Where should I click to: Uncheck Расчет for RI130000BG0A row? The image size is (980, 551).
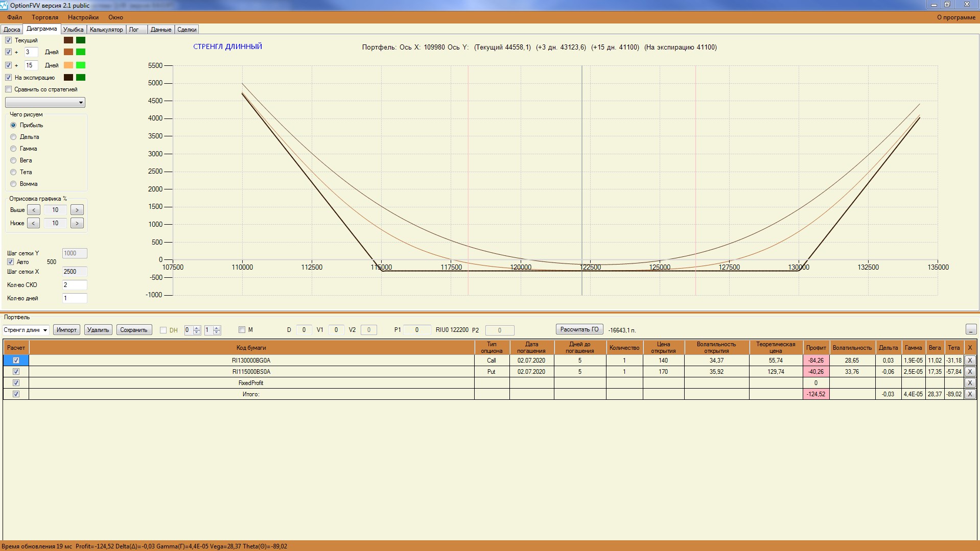[16, 361]
